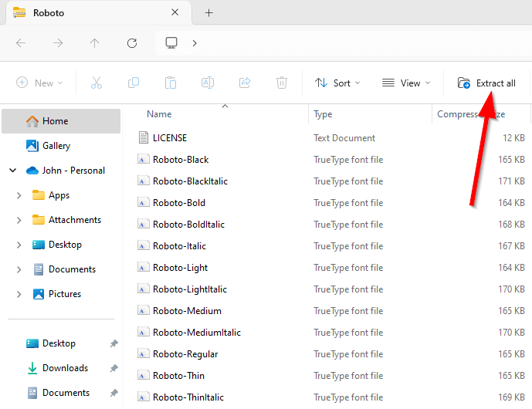Select Roboto-LightItalic file

190,289
